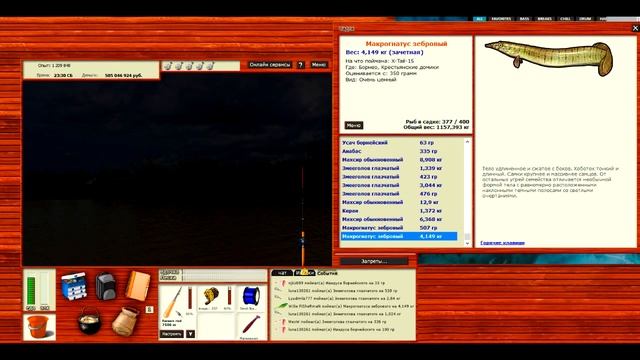Click the row of rank medals
The height and width of the screenshot is (360, 640).
click(x=189, y=66)
